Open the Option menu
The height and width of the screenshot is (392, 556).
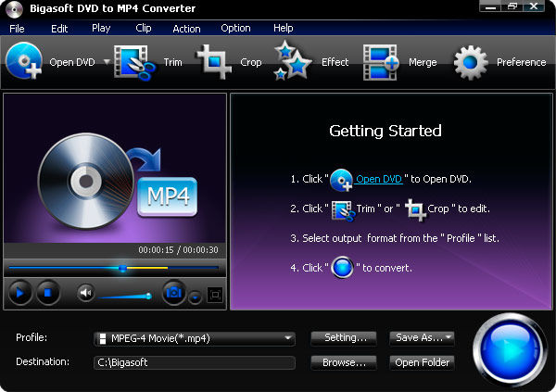235,28
